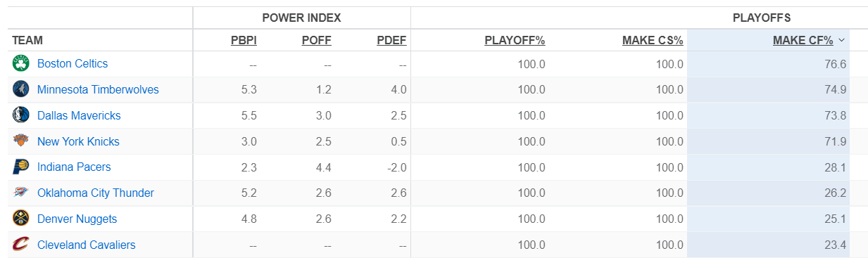The image size is (868, 258).
Task: Click the Boston Celtics team logo
Action: [x=20, y=63]
